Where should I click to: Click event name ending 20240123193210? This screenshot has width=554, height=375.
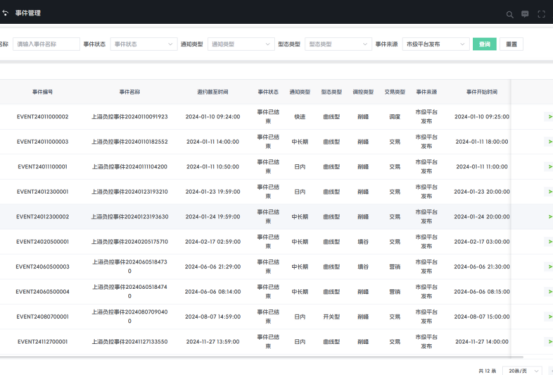[130, 192]
